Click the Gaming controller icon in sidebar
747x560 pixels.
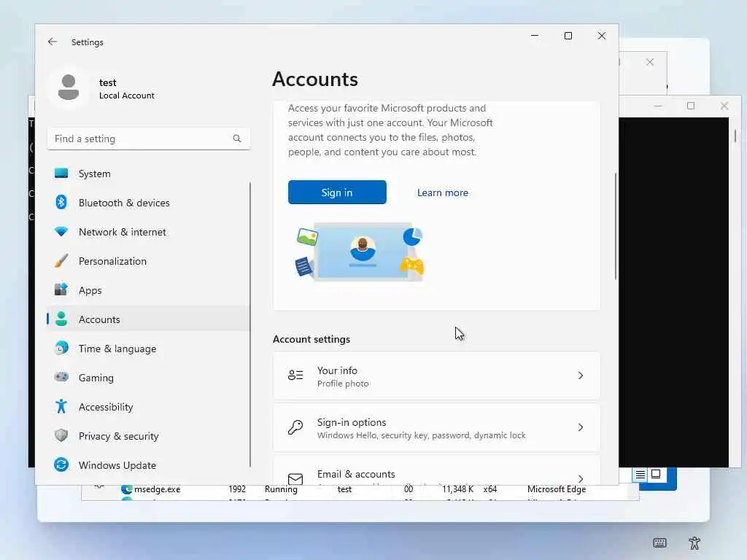[61, 377]
